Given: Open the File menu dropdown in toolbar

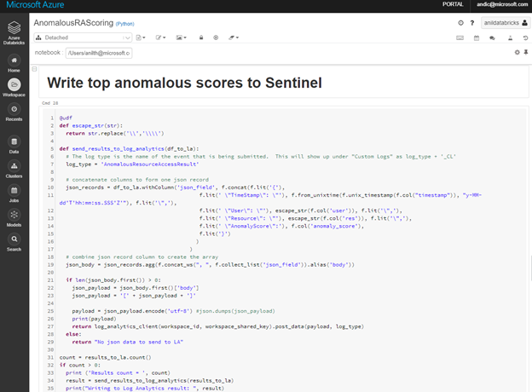Looking at the screenshot, I should click(x=140, y=38).
